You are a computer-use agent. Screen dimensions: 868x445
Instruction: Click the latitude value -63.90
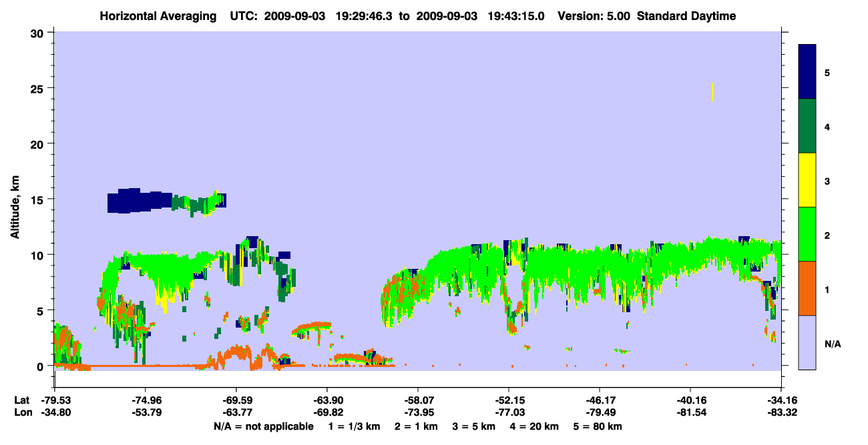coord(327,401)
